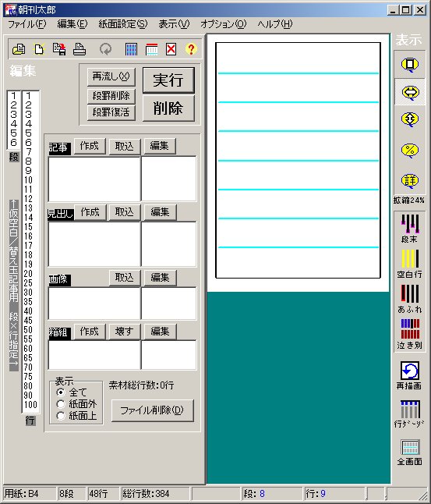Select the 紙面上 radio button
431x504 pixels.
tap(60, 416)
